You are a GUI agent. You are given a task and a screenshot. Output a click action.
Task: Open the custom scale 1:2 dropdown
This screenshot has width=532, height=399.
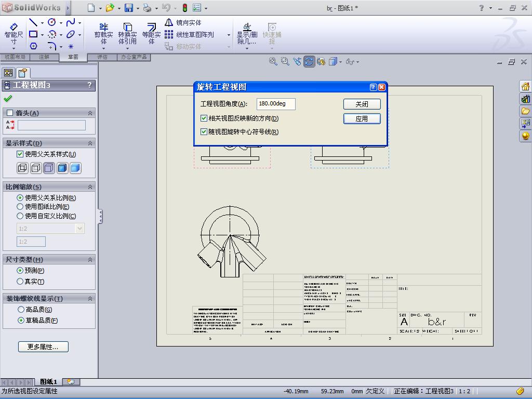tap(79, 229)
